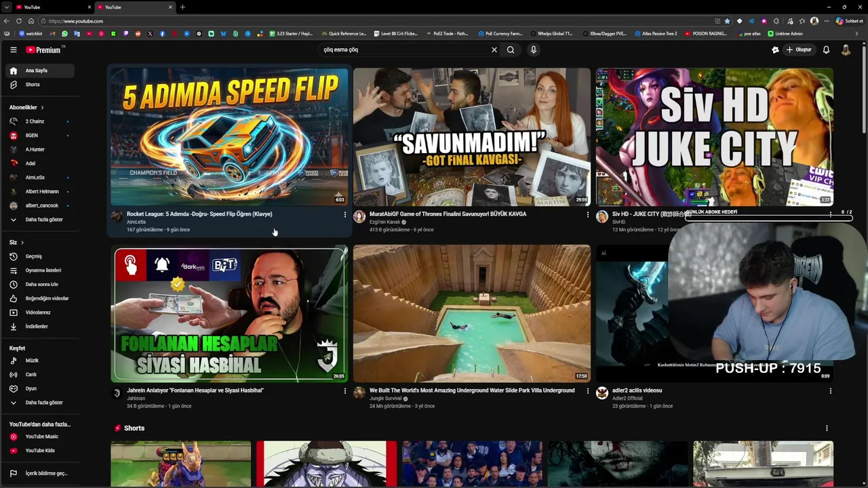Open YouTube Music link
The image size is (868, 488).
click(40, 436)
